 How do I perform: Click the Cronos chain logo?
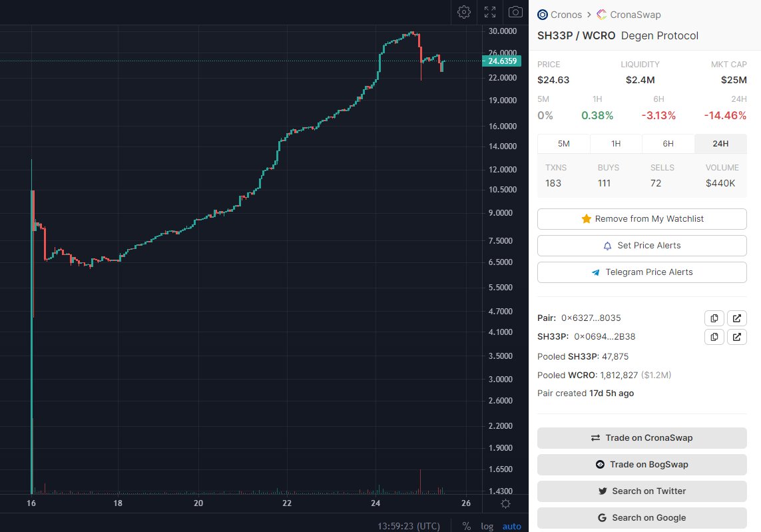543,15
